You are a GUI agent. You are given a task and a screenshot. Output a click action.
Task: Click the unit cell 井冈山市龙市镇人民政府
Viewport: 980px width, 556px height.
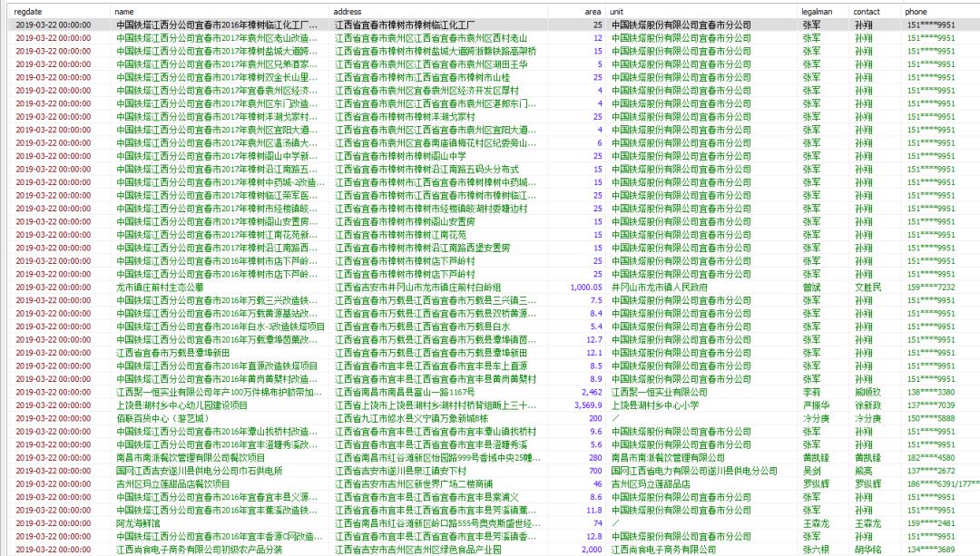click(x=660, y=288)
